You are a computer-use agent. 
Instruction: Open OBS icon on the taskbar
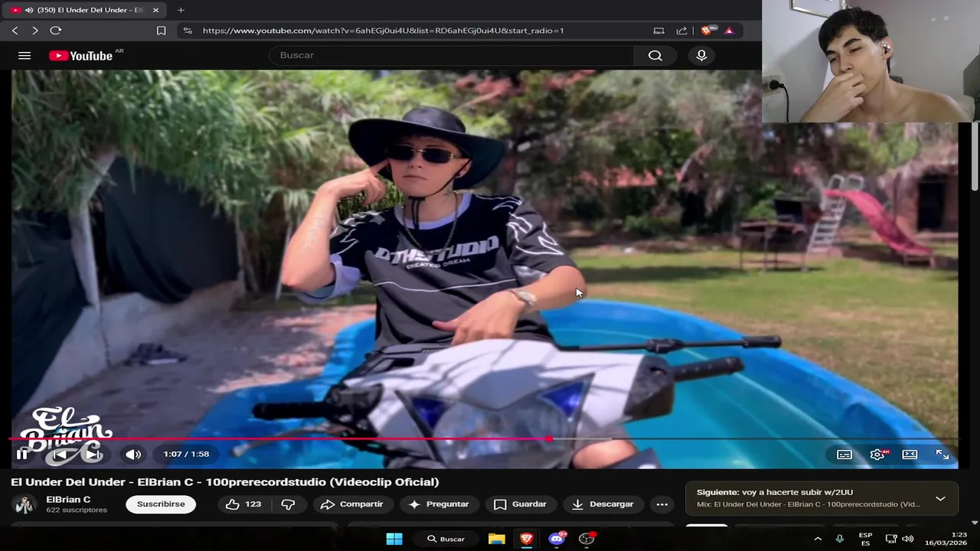(586, 539)
